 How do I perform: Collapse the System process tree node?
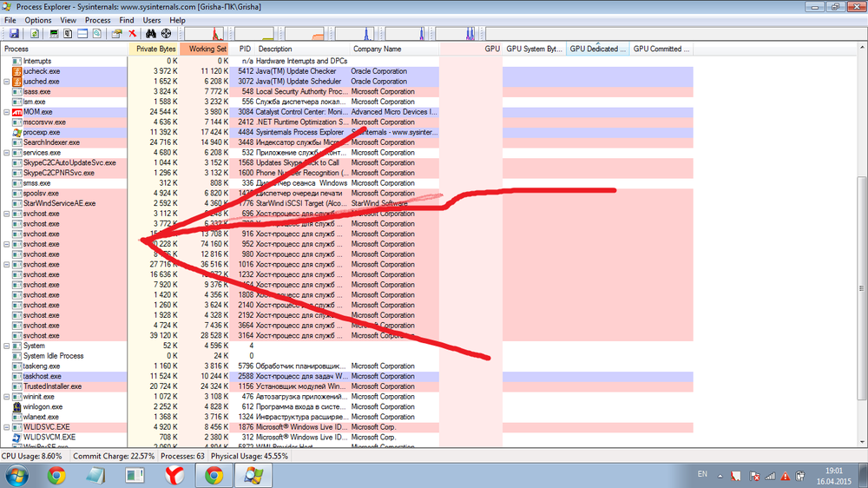coord(7,346)
